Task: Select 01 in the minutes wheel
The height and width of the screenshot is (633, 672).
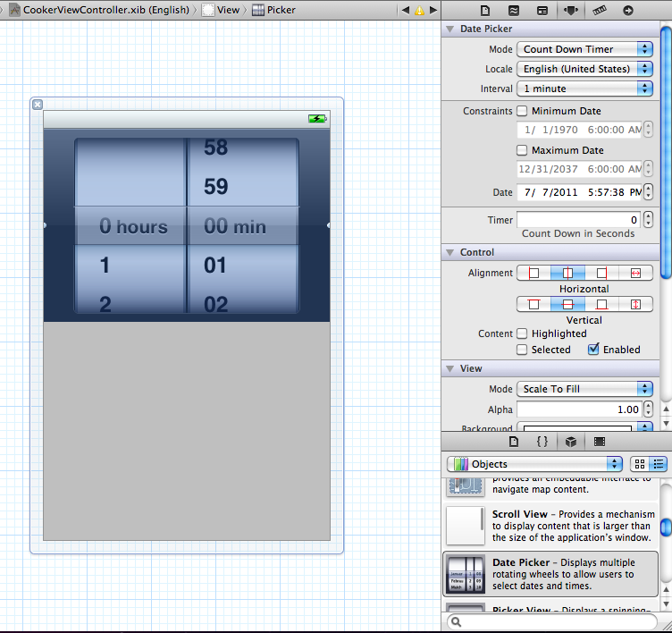Action: pos(215,265)
